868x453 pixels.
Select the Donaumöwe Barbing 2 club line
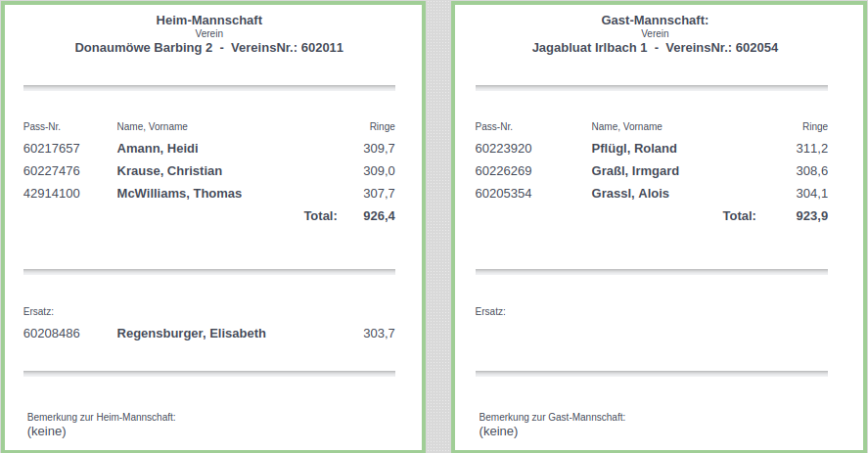click(209, 48)
